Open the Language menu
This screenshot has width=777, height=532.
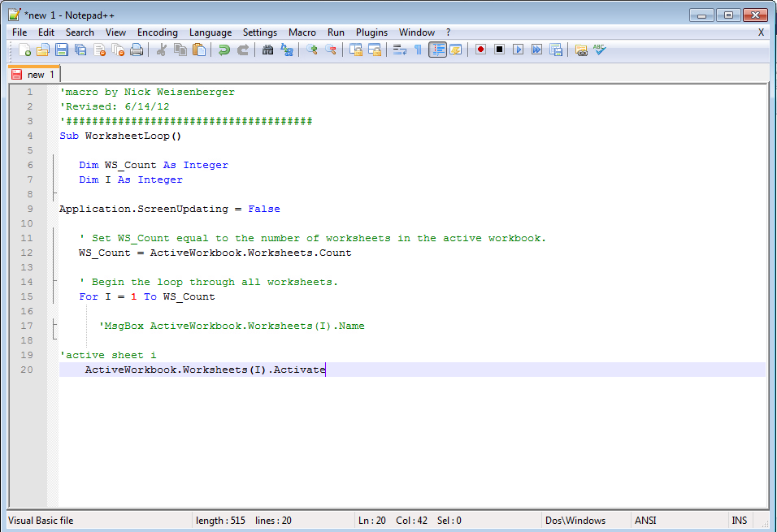[211, 32]
